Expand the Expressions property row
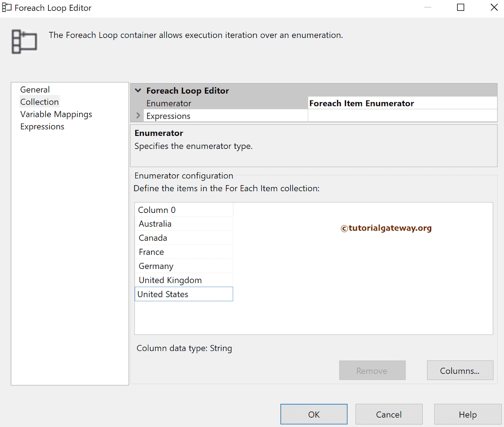The width and height of the screenshot is (504, 427). coord(138,116)
